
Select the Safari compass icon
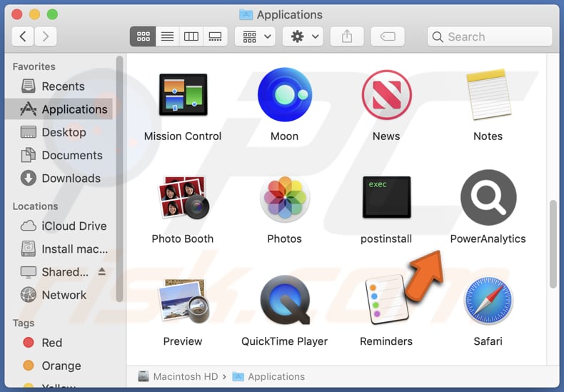coord(488,300)
